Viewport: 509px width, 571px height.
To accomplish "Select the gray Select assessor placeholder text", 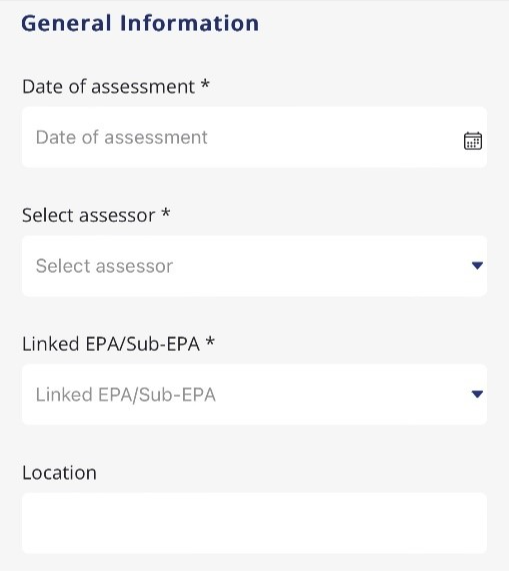I will (x=104, y=266).
